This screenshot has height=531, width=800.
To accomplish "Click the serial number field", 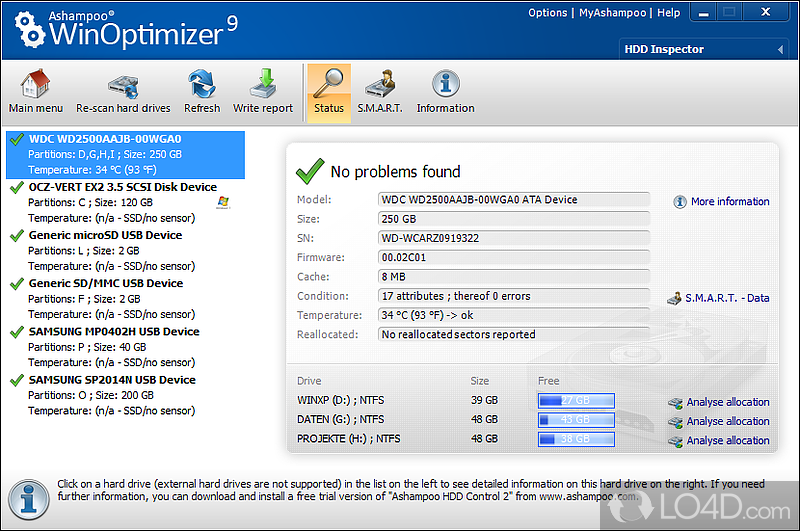I will coord(513,238).
